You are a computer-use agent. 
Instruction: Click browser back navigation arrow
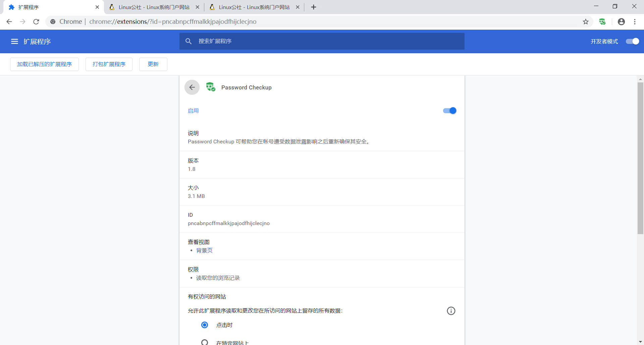click(9, 21)
